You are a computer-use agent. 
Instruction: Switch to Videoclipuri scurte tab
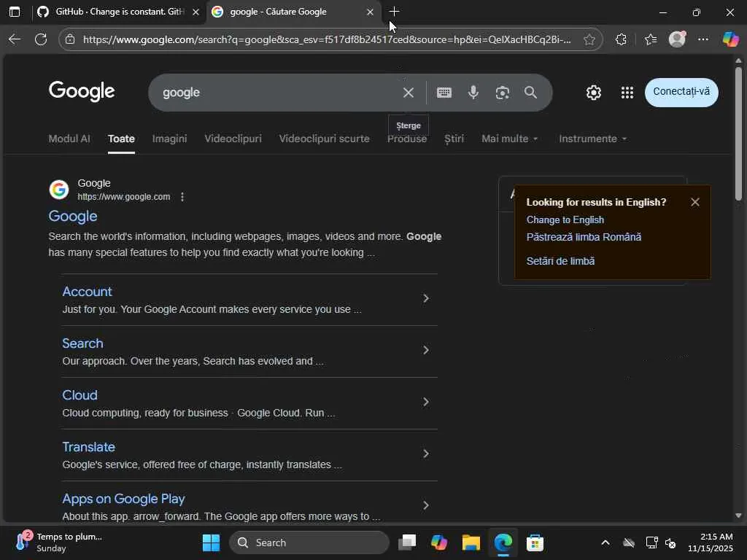click(325, 139)
